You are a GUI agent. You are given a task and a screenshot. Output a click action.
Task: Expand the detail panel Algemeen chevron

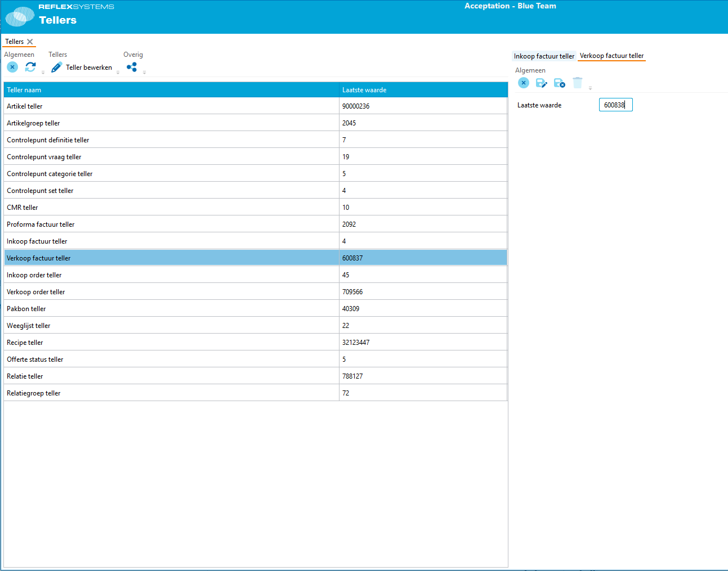tap(590, 88)
